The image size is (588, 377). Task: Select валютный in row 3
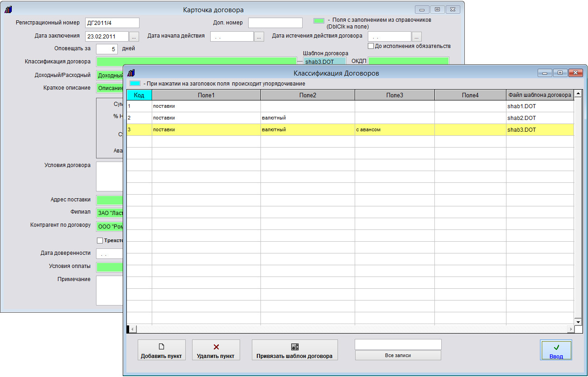click(x=308, y=130)
